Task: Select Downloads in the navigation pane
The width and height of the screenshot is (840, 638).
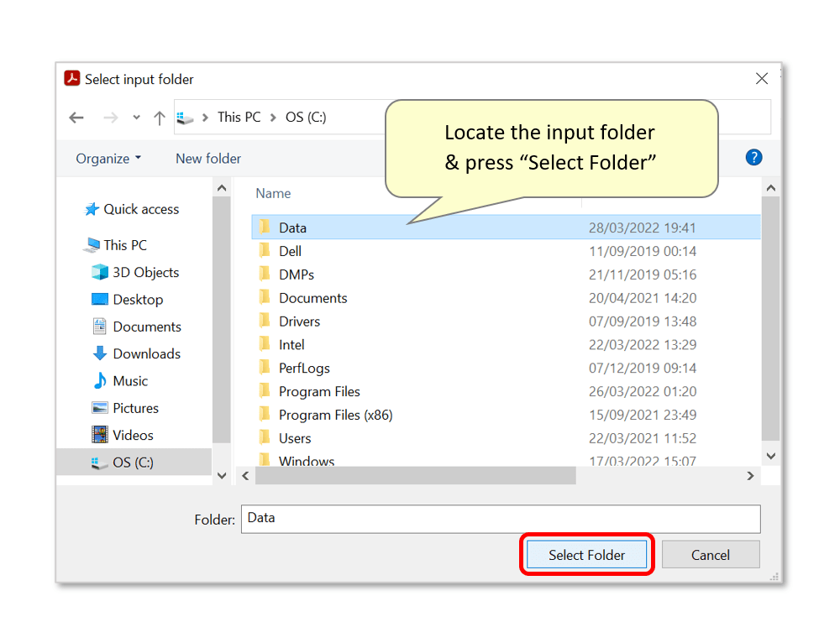Action: [145, 353]
